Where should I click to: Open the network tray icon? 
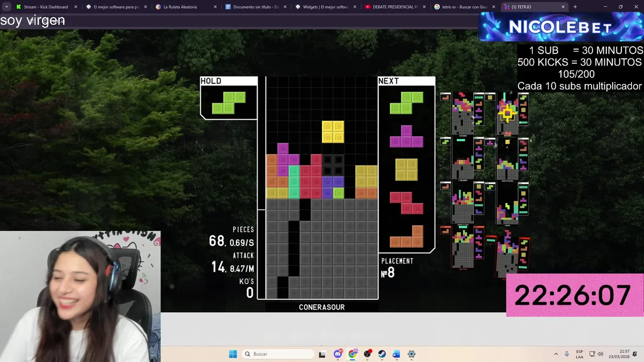click(592, 354)
